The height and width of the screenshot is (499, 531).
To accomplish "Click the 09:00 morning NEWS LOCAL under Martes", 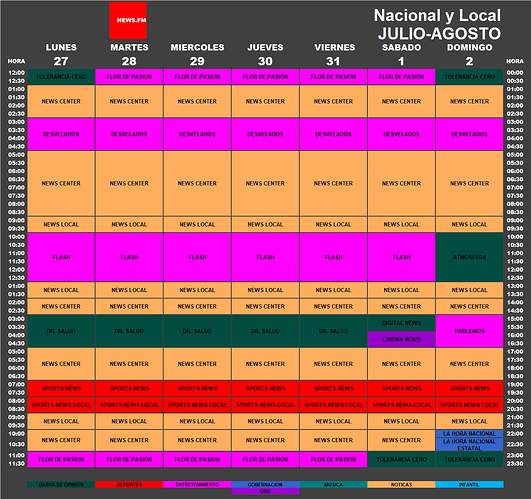I will tap(129, 224).
